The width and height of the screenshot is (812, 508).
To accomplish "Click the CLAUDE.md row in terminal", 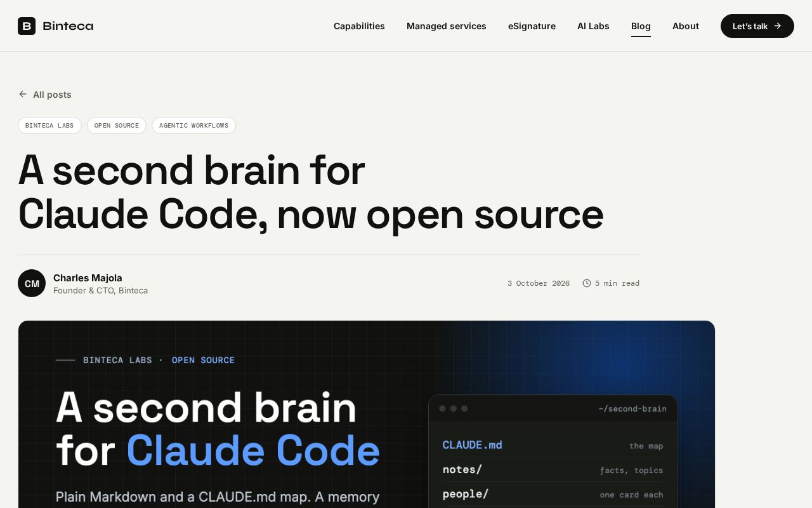I will pyautogui.click(x=553, y=445).
